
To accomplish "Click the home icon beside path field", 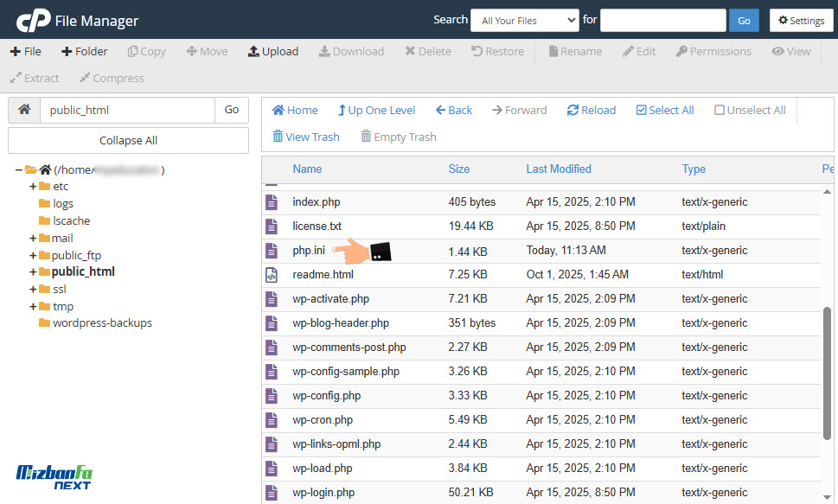I will [24, 110].
